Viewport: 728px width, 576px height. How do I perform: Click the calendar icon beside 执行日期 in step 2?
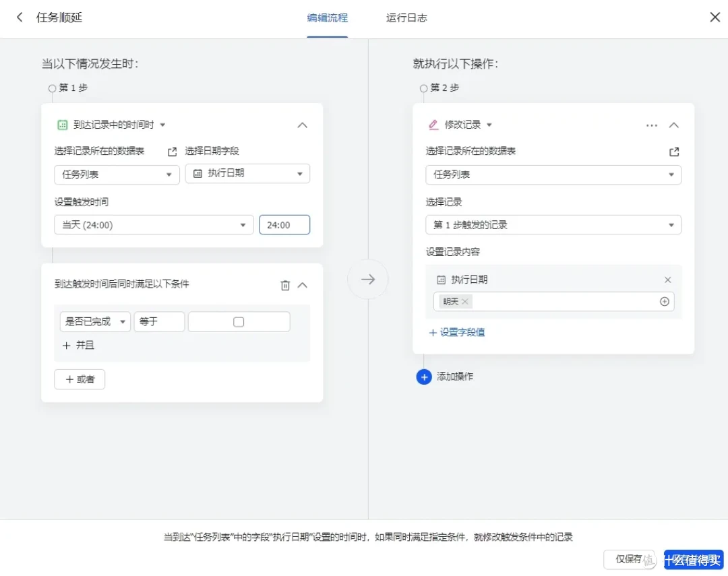click(441, 280)
